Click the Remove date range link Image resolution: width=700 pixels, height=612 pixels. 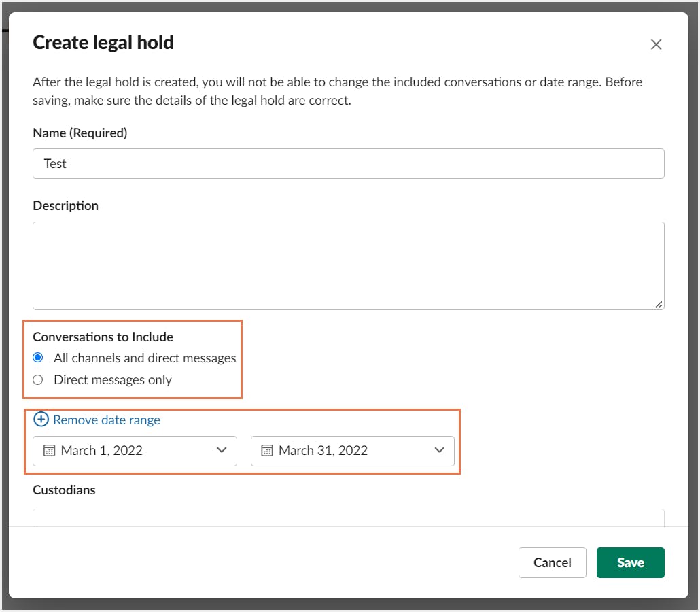coord(107,420)
